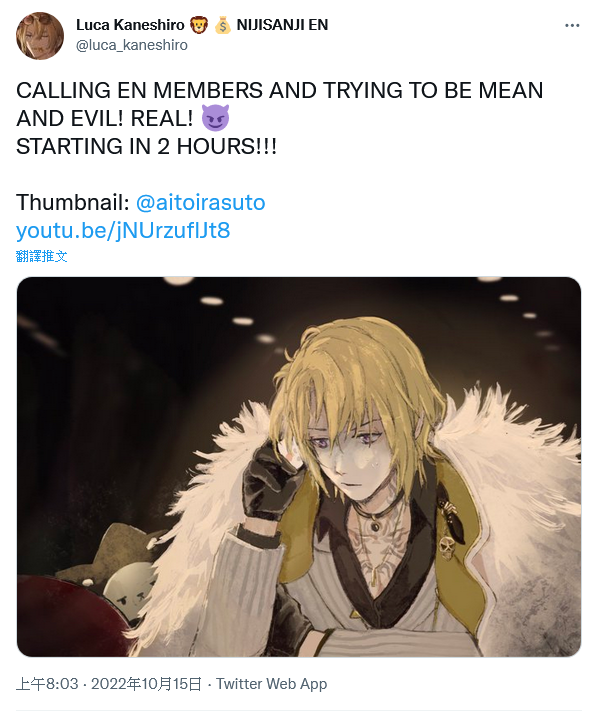The image size is (598, 711).
Task: Click Luca Kaneshiro's profile avatar
Action: tap(40, 36)
